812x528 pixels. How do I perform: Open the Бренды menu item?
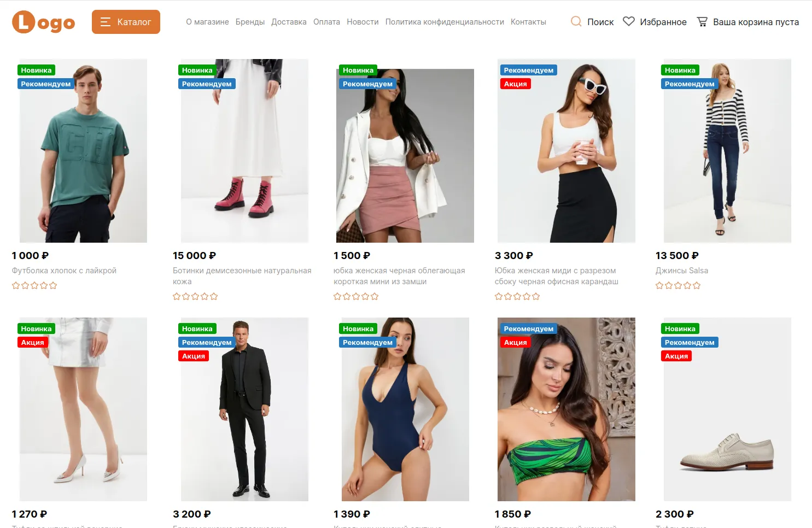click(x=250, y=22)
